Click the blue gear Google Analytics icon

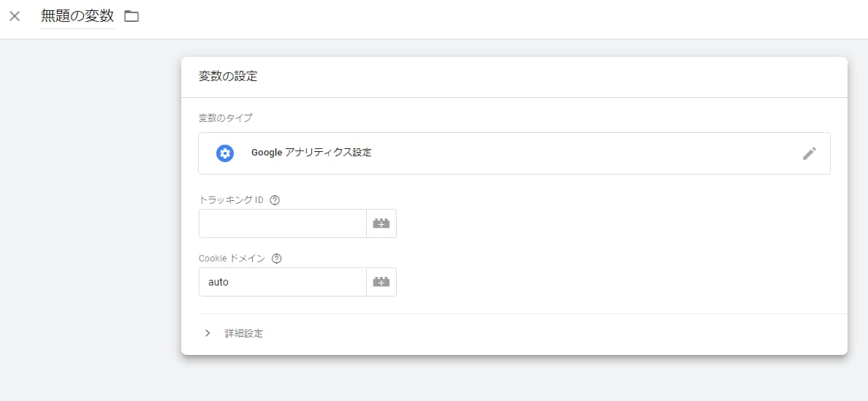tap(225, 153)
